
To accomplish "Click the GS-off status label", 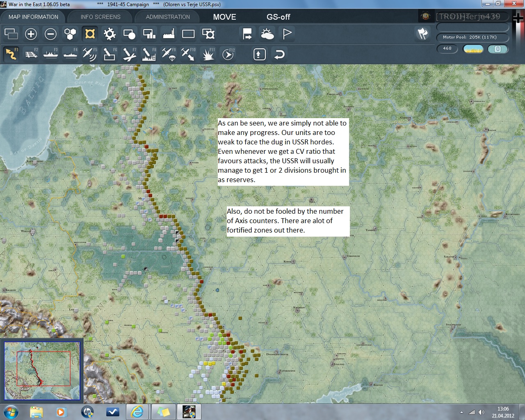I will [278, 17].
